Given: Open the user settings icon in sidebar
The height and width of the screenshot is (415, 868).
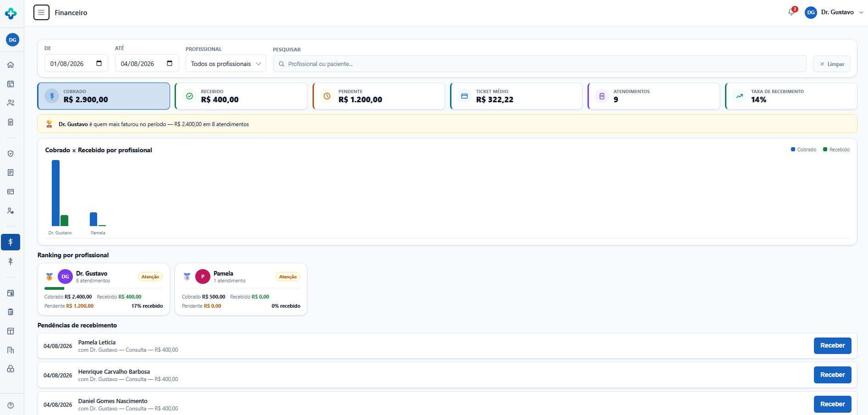Looking at the screenshot, I should (11, 211).
